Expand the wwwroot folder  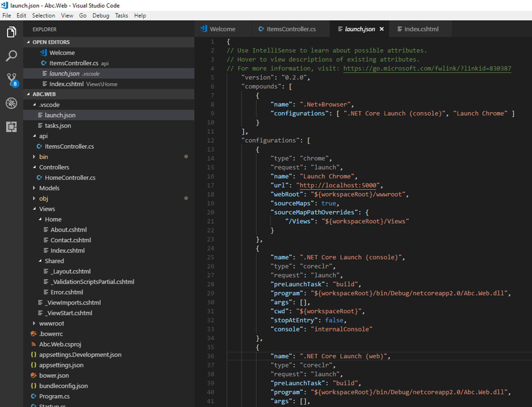click(34, 324)
